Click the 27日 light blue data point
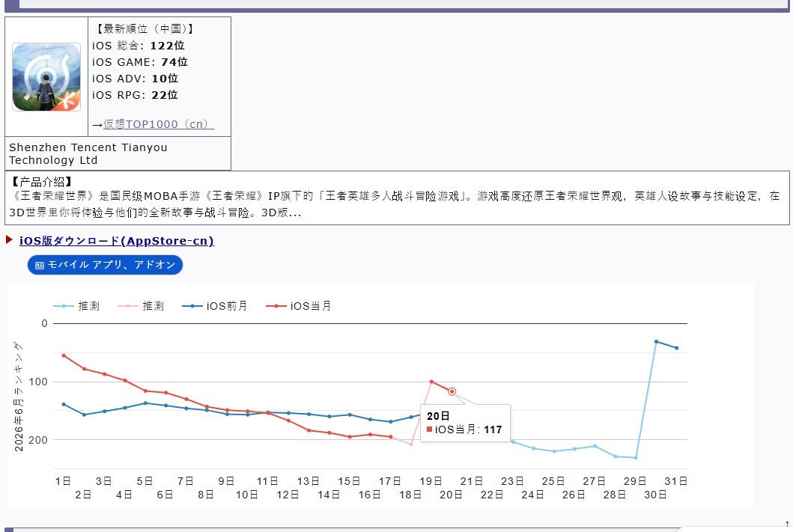 [595, 446]
